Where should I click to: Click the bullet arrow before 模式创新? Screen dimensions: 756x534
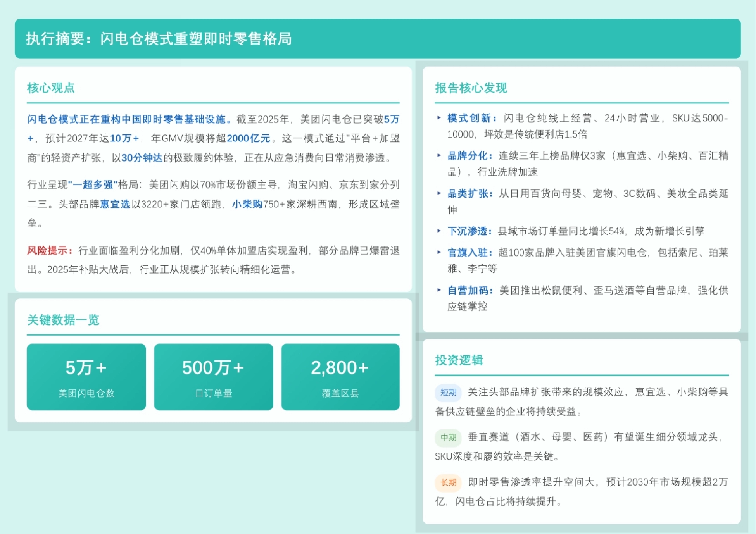tap(439, 118)
